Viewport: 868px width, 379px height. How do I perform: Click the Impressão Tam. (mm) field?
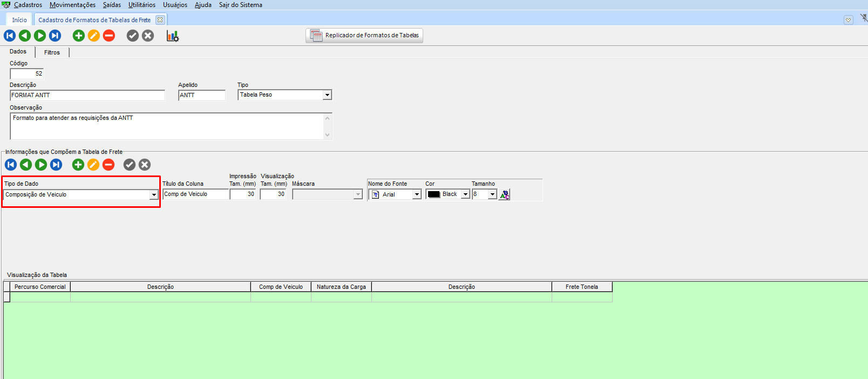pyautogui.click(x=243, y=194)
